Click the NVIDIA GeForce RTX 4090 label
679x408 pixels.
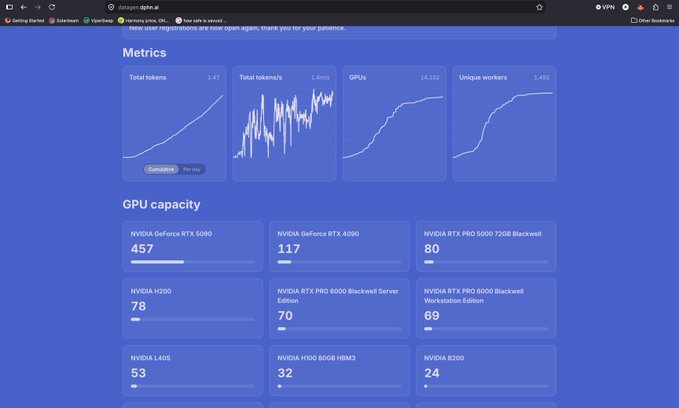point(318,234)
